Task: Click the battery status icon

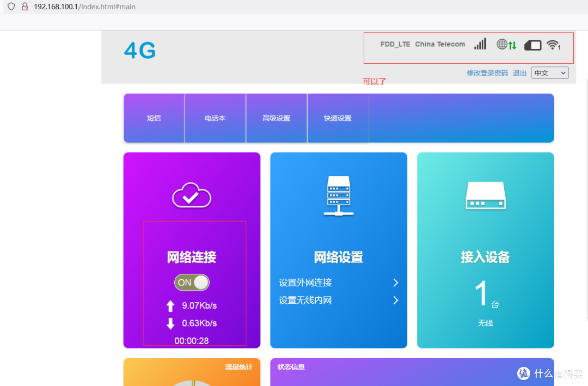Action: pyautogui.click(x=533, y=45)
